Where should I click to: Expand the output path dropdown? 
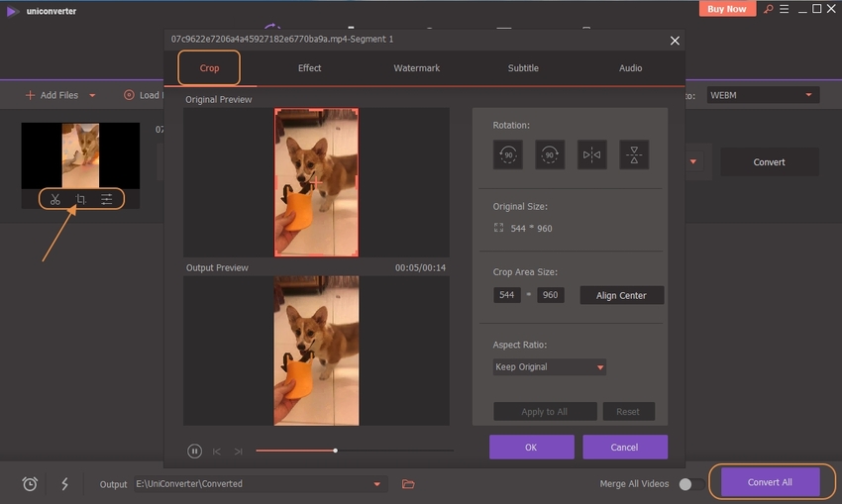point(376,484)
